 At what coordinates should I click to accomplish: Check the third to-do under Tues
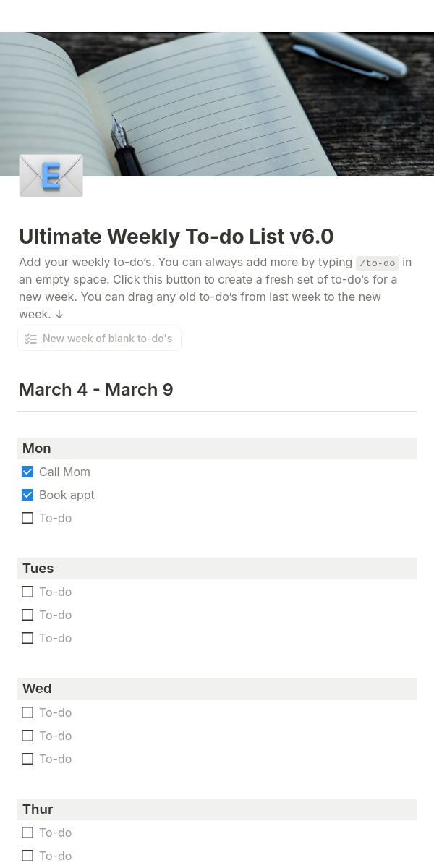coord(27,638)
